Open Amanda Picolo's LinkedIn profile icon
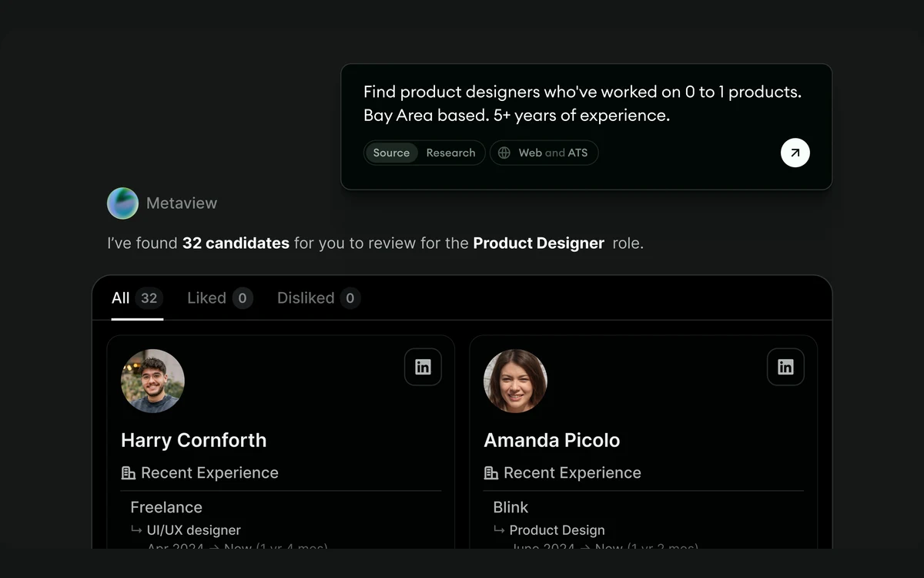 click(x=785, y=367)
